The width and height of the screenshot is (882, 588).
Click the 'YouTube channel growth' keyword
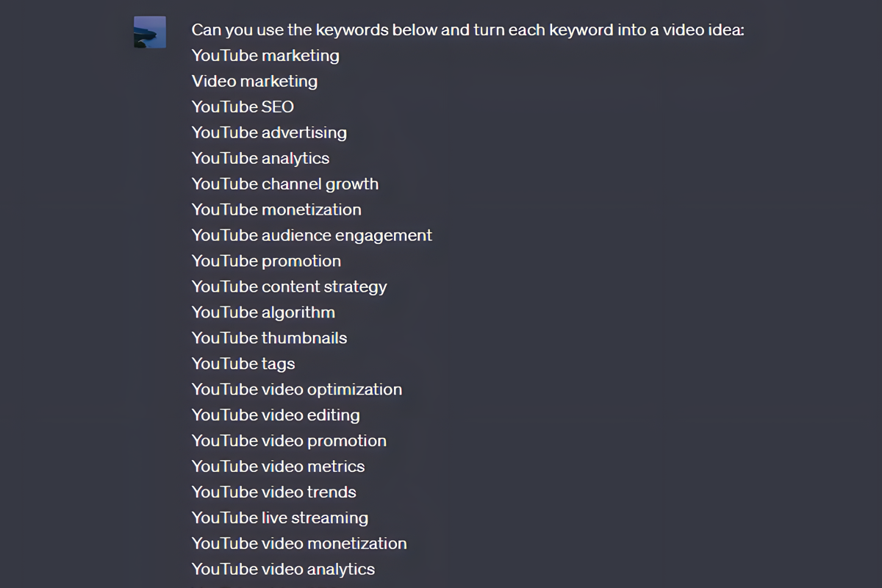284,184
